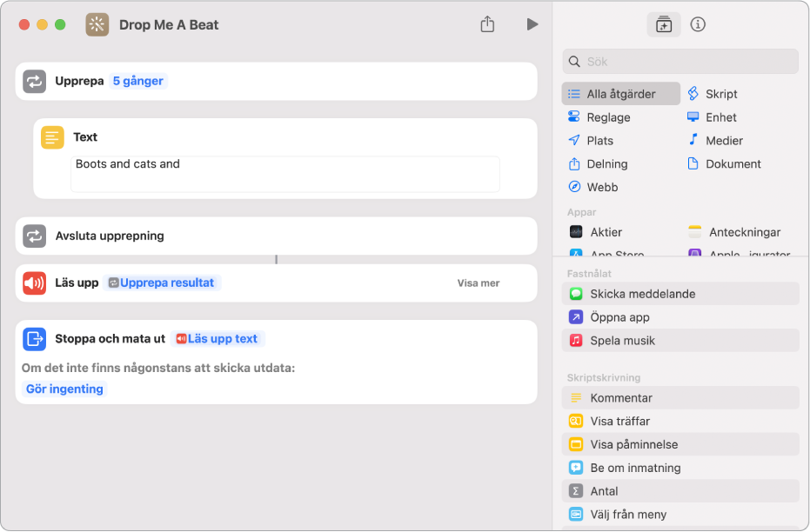Click the Läs upp text variable token
This screenshot has height=532, width=810.
218,338
